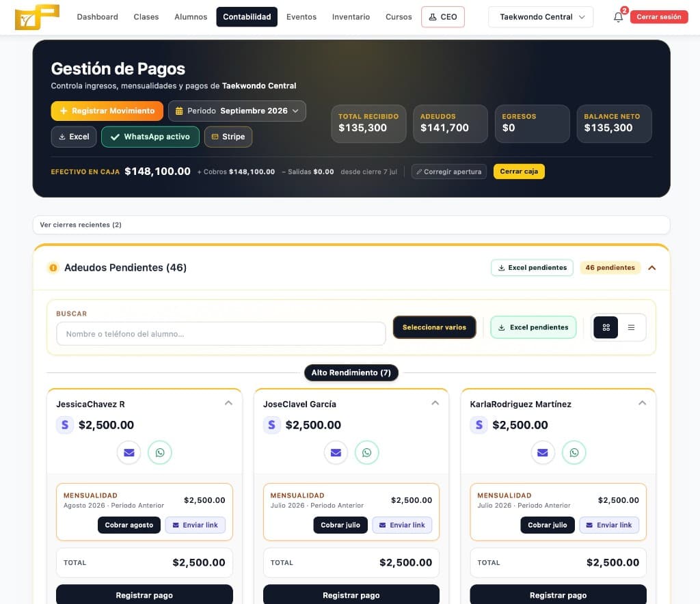Click the orange Adeudos Pendientes warning icon
The image size is (700, 604).
pos(53,268)
